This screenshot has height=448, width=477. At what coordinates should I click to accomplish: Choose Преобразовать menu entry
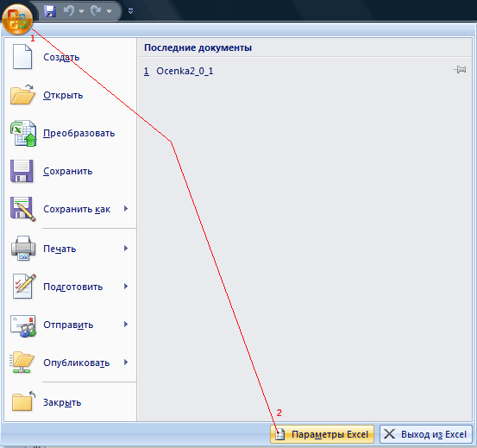(79, 133)
